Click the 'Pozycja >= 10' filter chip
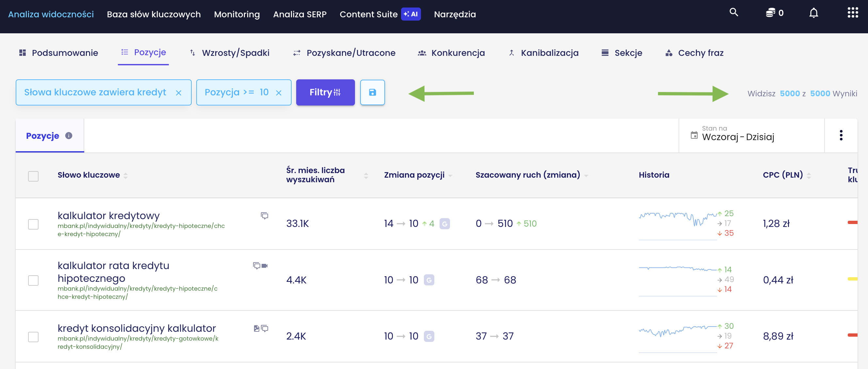Screen dimensions: 868x369 (x=244, y=92)
